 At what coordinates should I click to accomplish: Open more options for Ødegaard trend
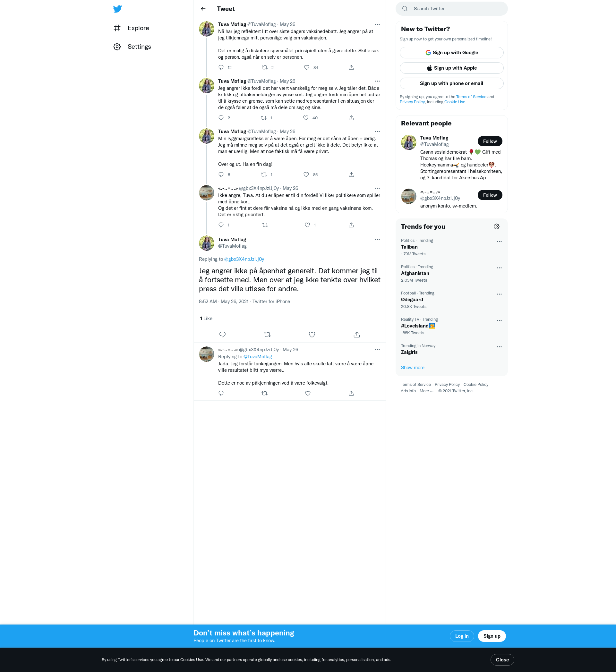(499, 294)
